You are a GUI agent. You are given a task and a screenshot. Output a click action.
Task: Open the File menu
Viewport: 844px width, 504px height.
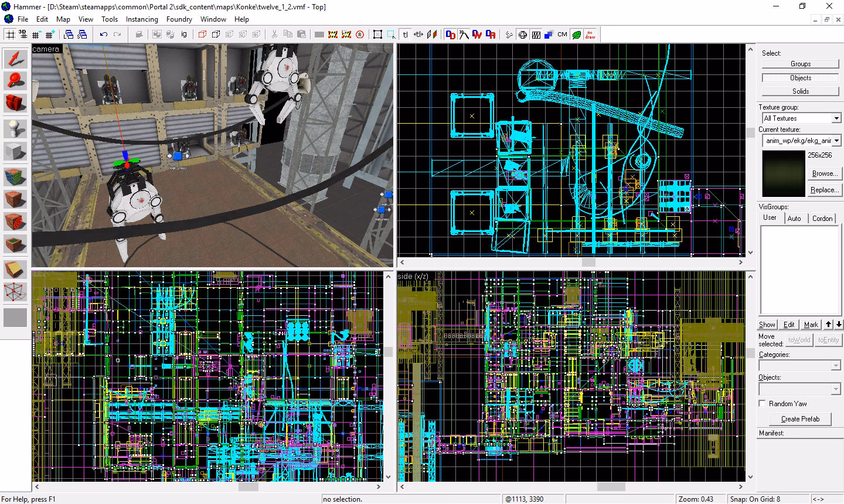pos(23,19)
